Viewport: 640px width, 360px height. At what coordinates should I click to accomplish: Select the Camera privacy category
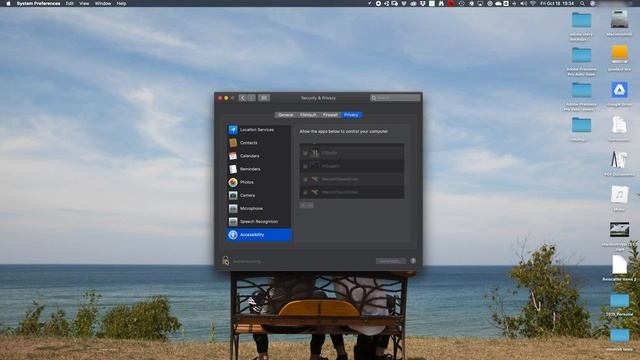258,195
